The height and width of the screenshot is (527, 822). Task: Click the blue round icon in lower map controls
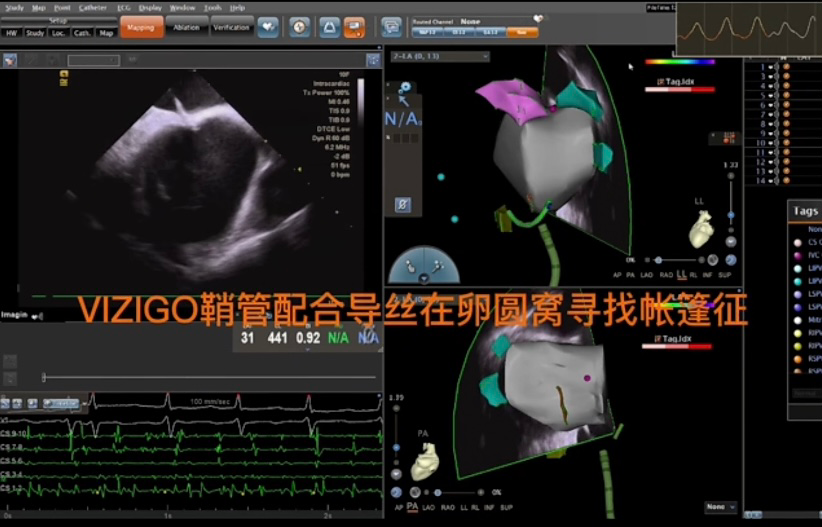click(x=396, y=492)
